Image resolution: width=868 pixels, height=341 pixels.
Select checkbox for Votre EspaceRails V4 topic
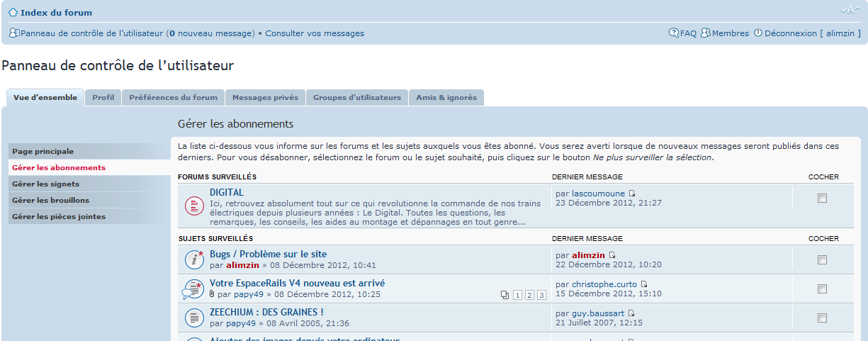[822, 289]
